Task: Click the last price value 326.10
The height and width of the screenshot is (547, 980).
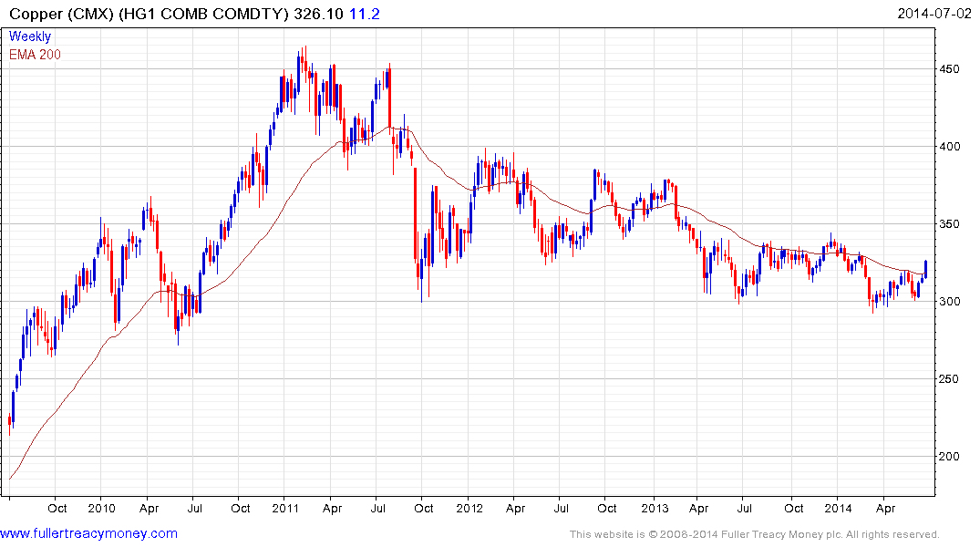Action: [318, 14]
